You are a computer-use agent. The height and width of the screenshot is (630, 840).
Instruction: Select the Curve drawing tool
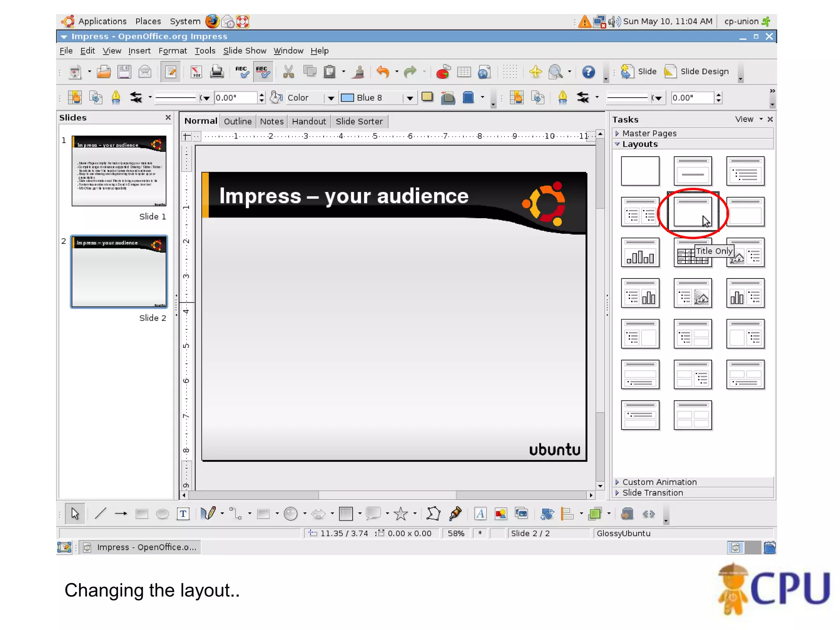coord(208,514)
